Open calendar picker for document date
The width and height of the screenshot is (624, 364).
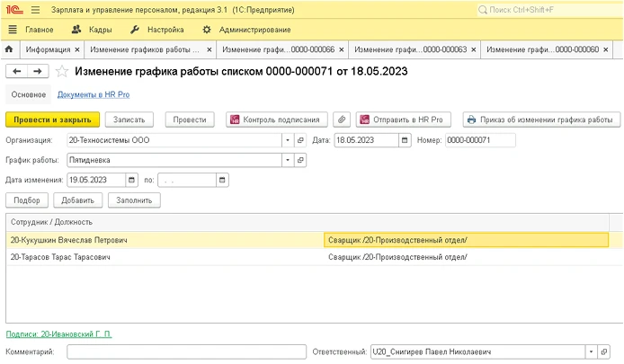tap(406, 140)
